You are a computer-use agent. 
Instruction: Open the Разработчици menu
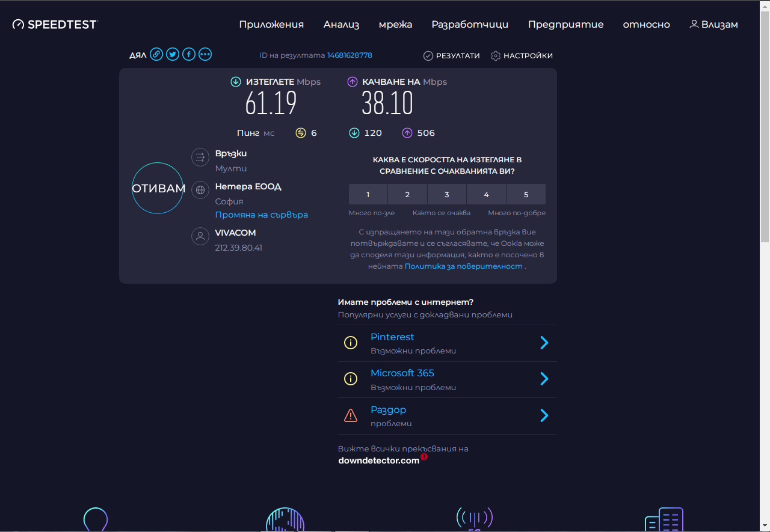click(470, 25)
